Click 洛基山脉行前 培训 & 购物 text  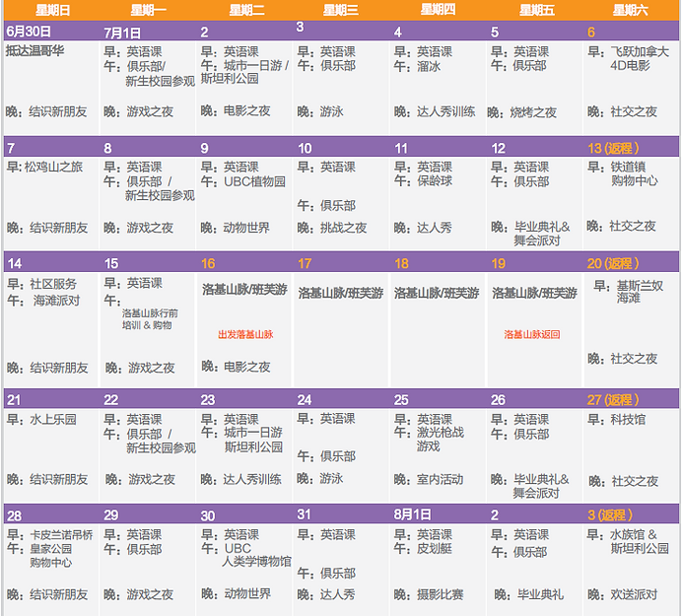[150, 319]
